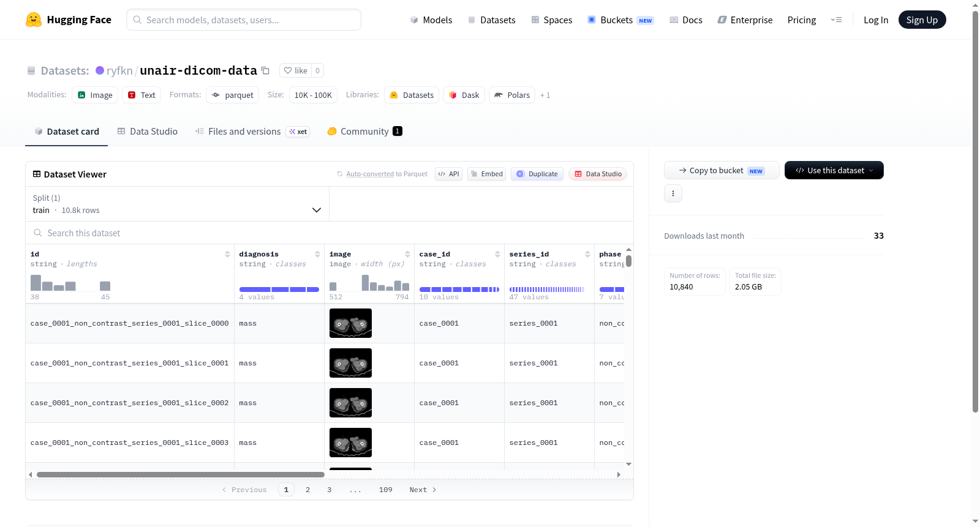
Task: Click the sort arrows on the image column
Action: 407,254
